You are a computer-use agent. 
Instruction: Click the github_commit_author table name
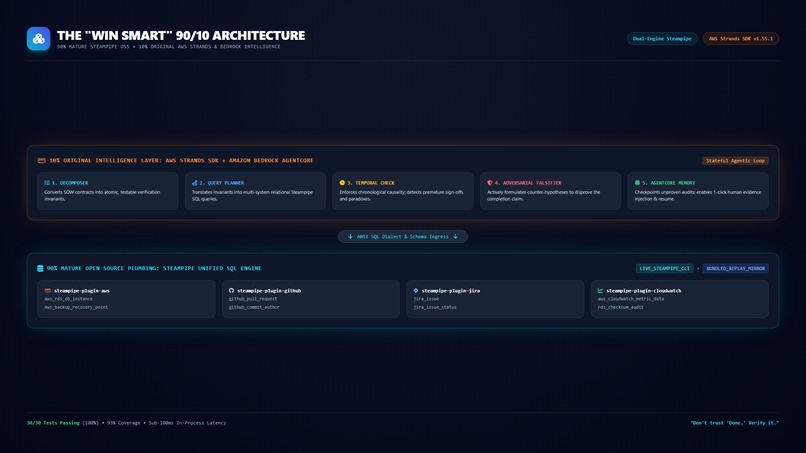coord(254,307)
